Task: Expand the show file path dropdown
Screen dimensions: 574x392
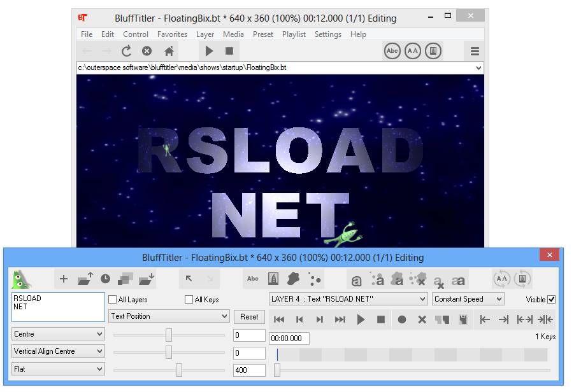Action: [478, 68]
